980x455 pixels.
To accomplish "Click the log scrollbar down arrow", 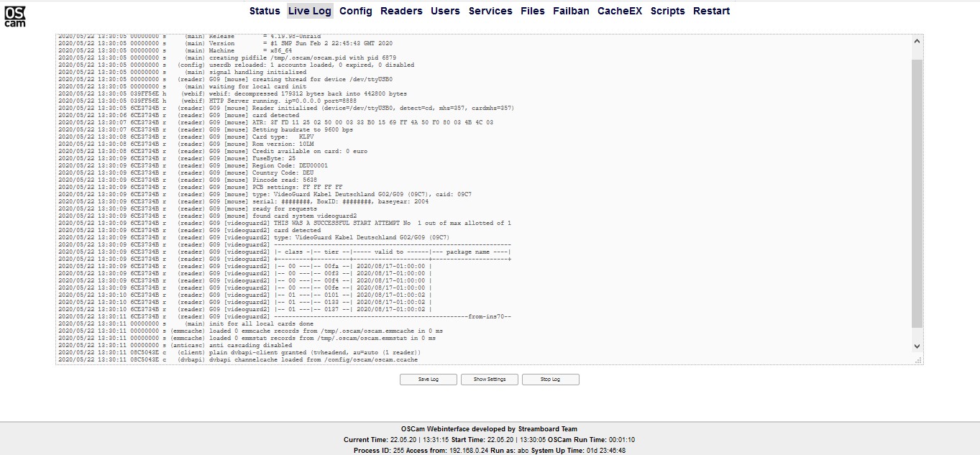I will click(x=917, y=346).
